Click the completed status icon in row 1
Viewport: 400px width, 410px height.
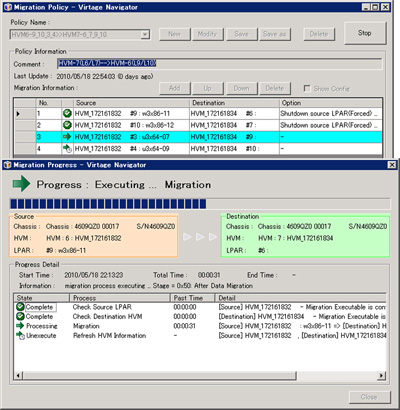(67, 113)
